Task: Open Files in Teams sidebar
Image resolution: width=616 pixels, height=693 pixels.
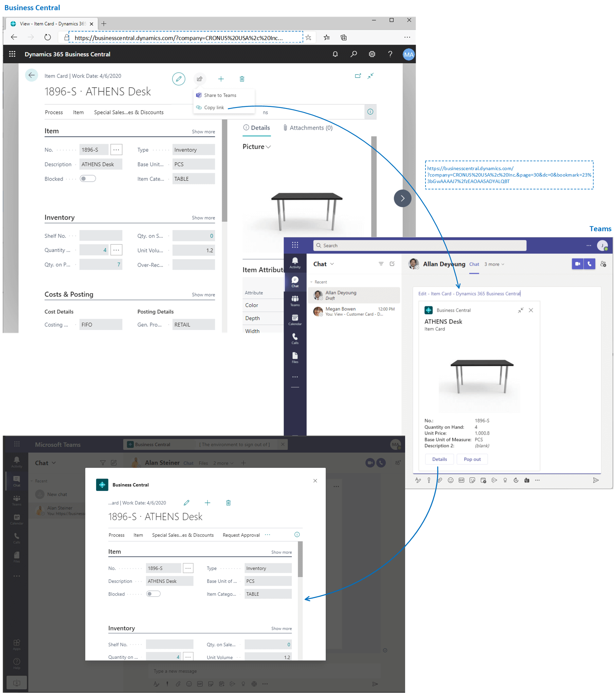Action: tap(295, 358)
